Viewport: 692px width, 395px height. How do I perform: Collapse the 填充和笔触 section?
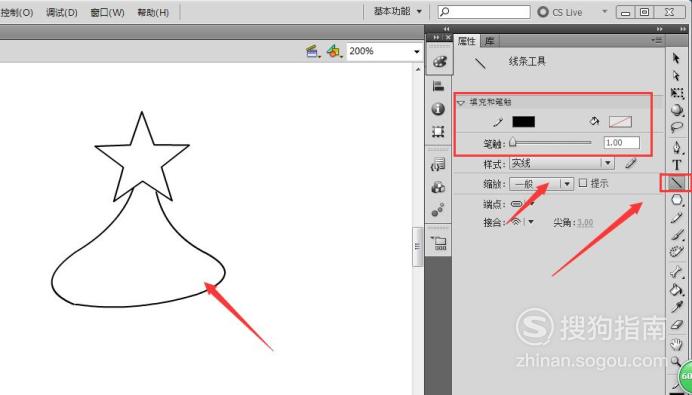(462, 102)
